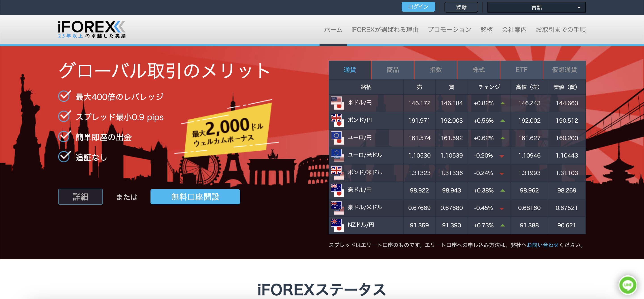
Task: Click the green up arrow for 豪ドル/円
Action: tap(502, 190)
